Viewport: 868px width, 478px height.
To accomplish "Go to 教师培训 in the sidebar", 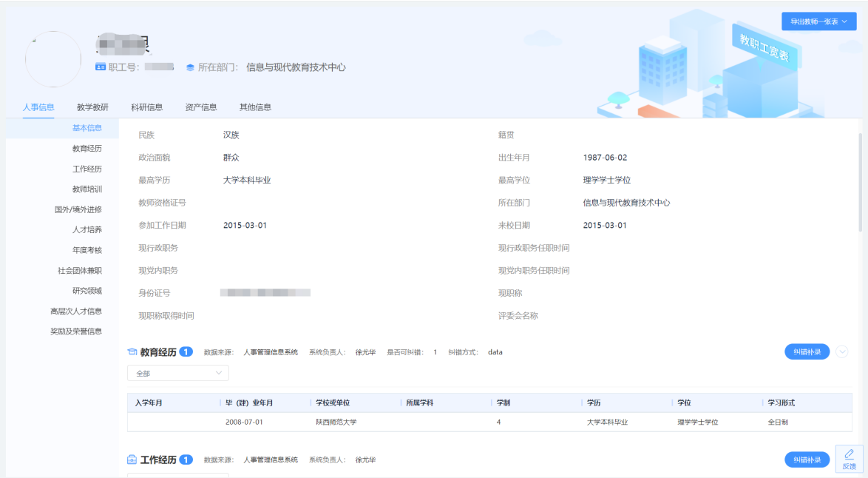I will 87,189.
